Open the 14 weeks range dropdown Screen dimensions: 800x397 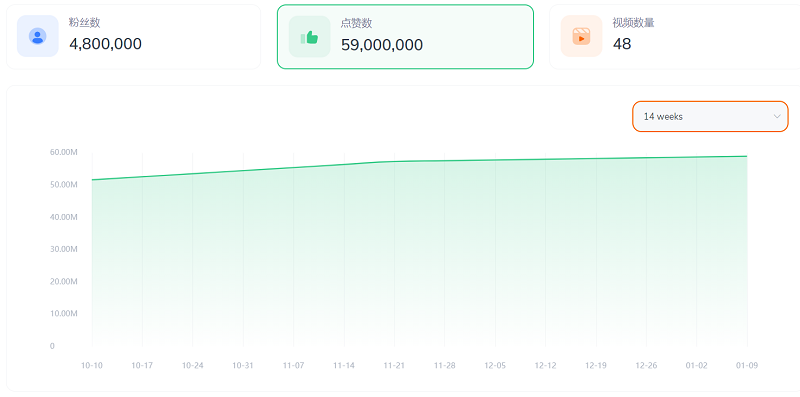(x=711, y=116)
